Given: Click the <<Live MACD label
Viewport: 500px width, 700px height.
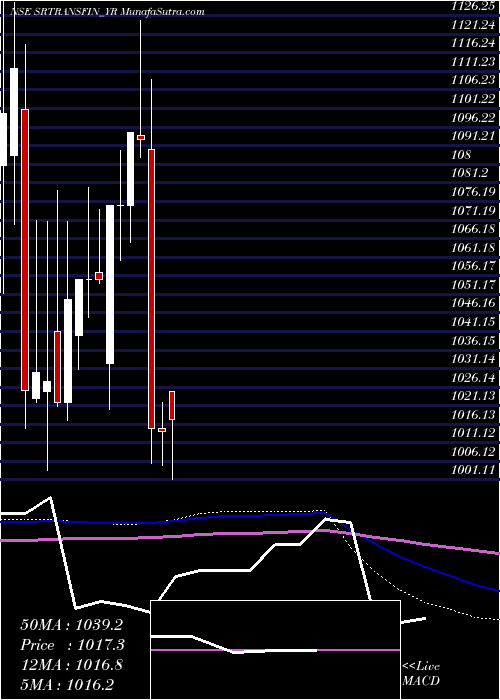Looking at the screenshot, I should point(421,675).
